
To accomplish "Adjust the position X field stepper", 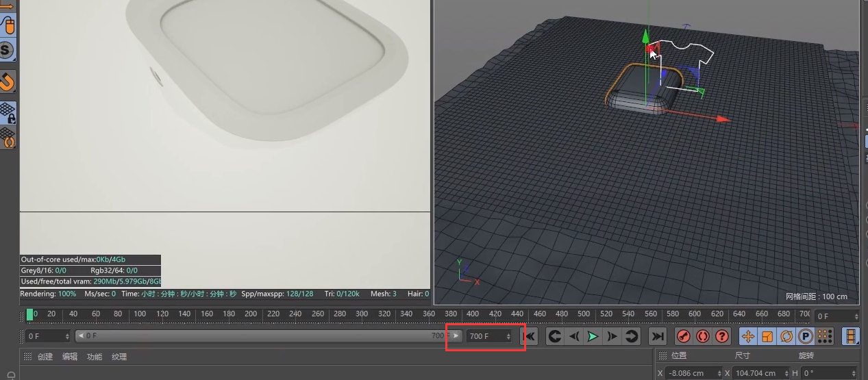I will point(719,373).
